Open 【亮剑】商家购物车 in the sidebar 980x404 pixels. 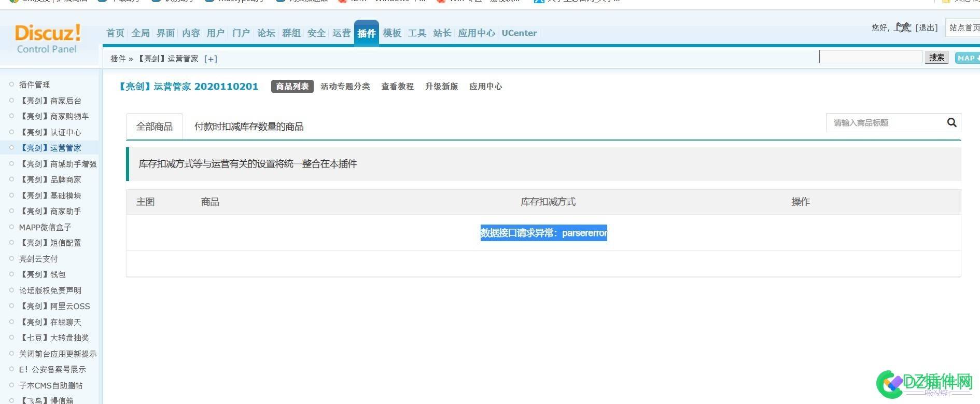[54, 116]
